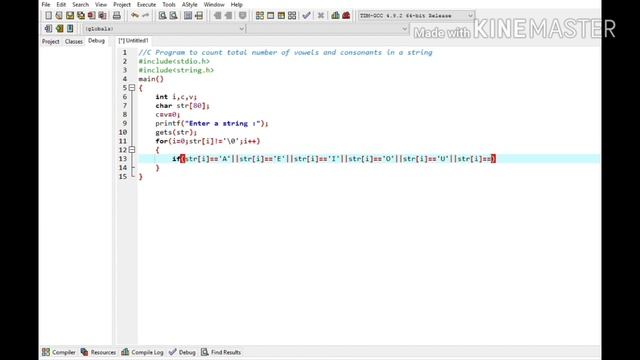Open the Help menu
This screenshot has width=640, height=360.
[x=237, y=4]
